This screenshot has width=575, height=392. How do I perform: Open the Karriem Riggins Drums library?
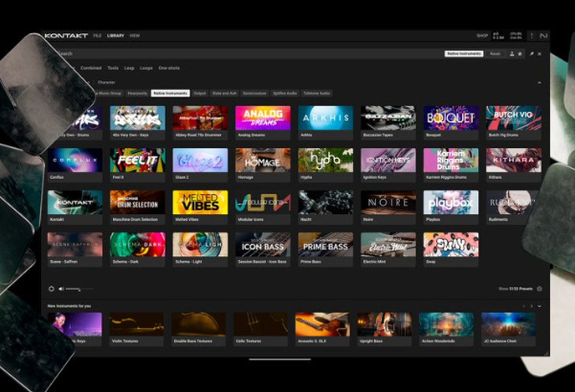click(x=451, y=164)
